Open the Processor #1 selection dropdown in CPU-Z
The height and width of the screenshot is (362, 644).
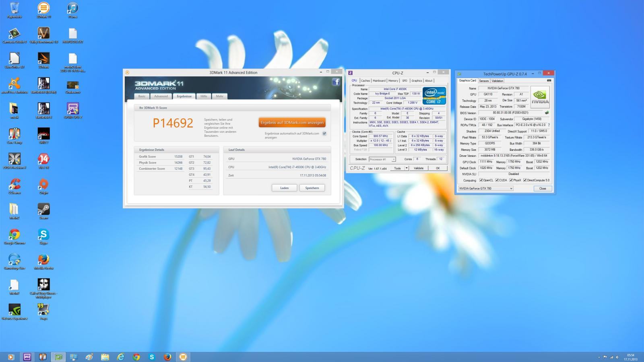pos(382,159)
